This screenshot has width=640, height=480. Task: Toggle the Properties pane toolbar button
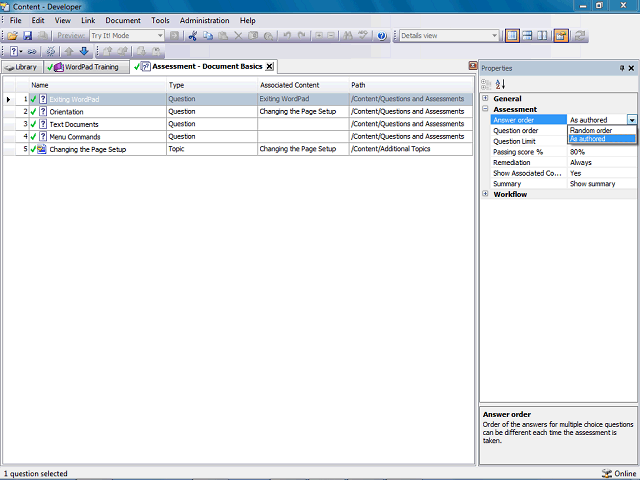(x=561, y=36)
